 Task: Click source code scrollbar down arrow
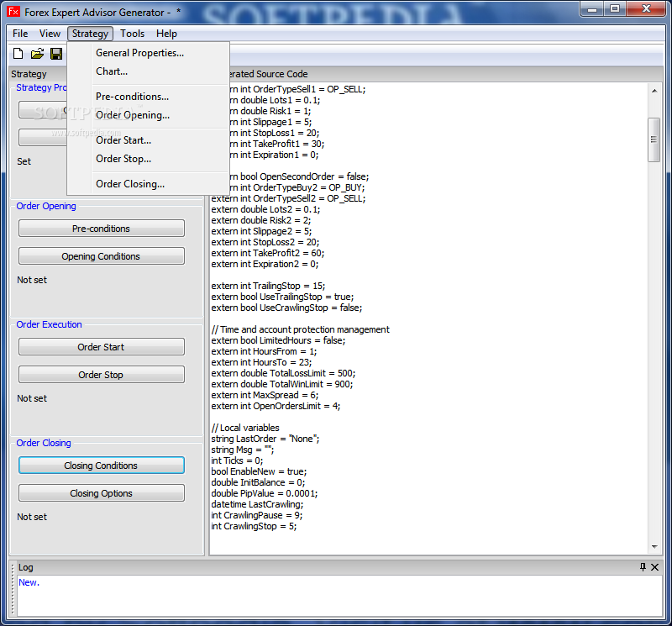(x=654, y=547)
